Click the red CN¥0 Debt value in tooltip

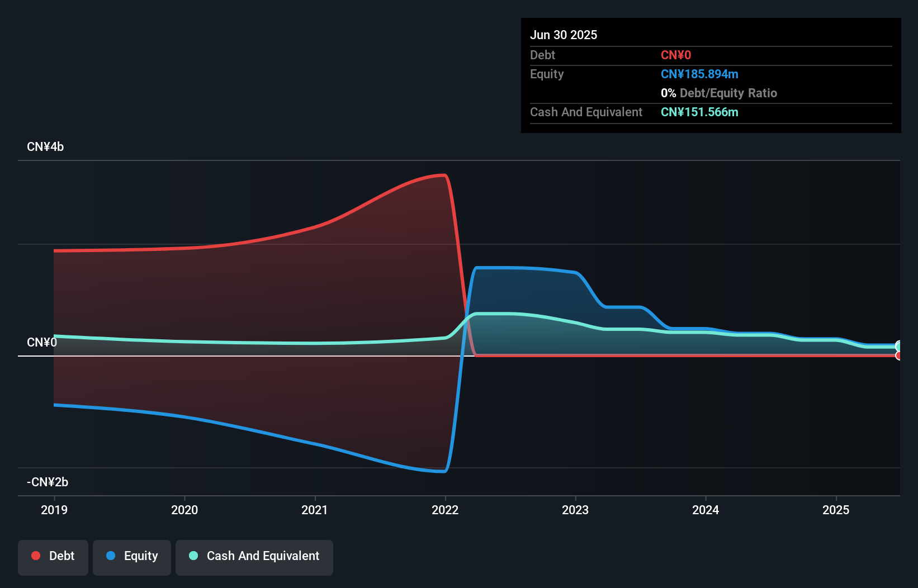pos(675,55)
